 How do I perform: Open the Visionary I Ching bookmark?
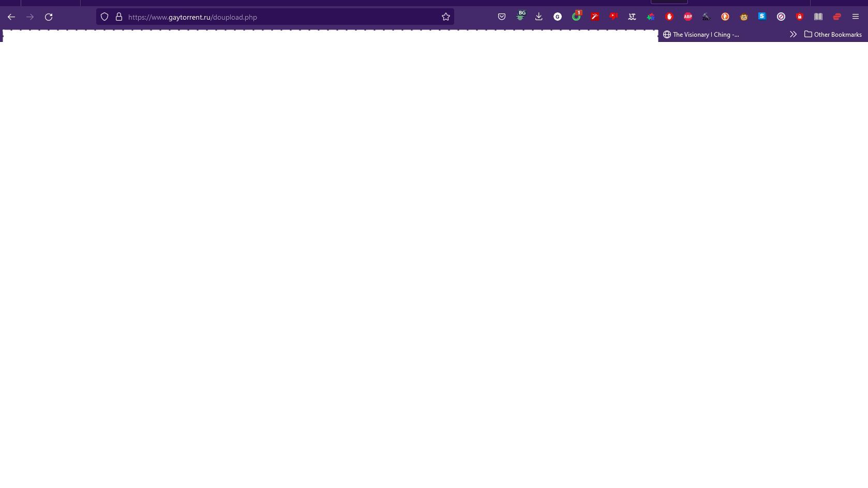[x=704, y=34]
